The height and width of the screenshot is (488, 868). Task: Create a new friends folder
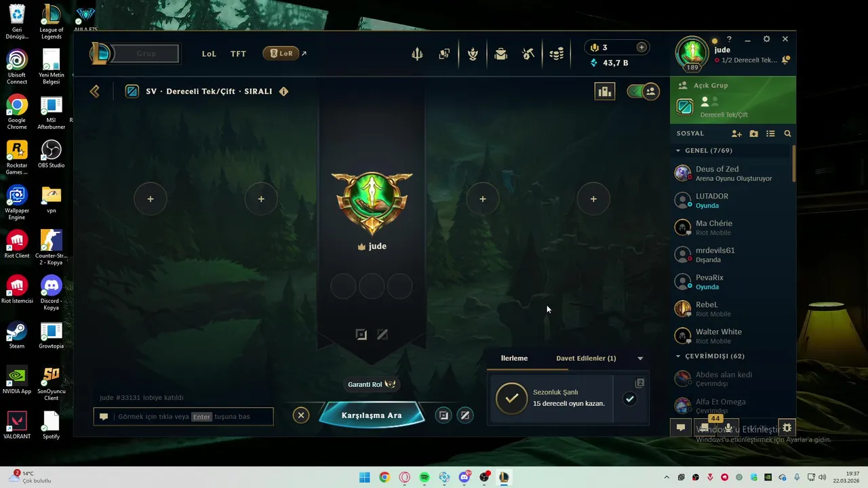click(753, 134)
